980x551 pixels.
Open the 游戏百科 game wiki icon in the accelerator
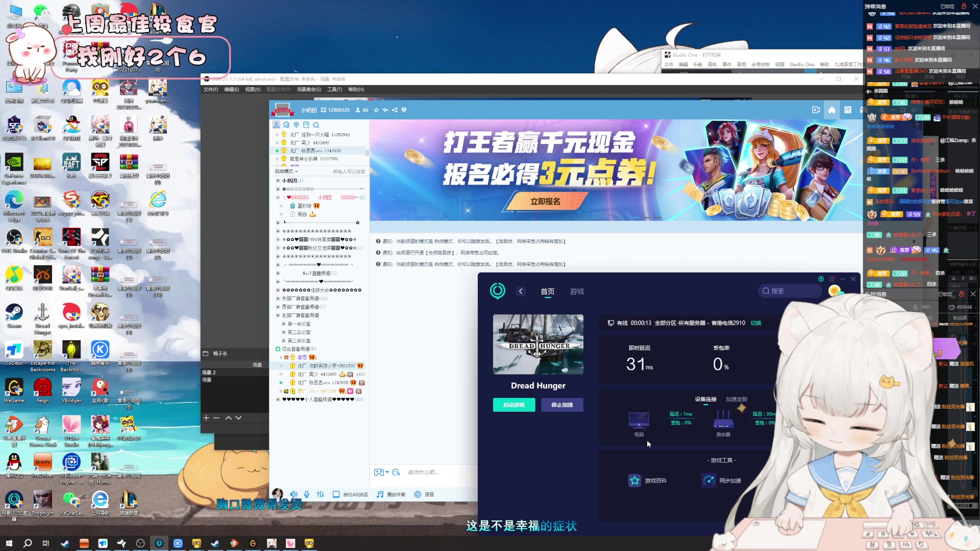pos(634,480)
